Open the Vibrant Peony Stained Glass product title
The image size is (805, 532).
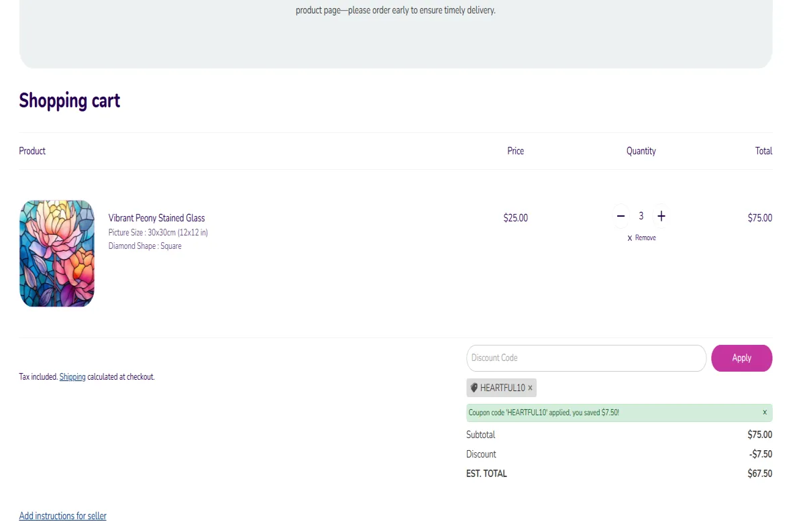(157, 218)
